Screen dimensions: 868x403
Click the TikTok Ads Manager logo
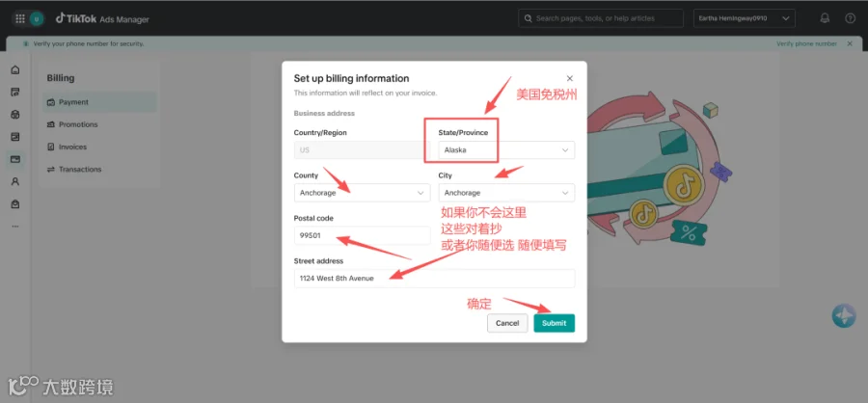point(102,19)
